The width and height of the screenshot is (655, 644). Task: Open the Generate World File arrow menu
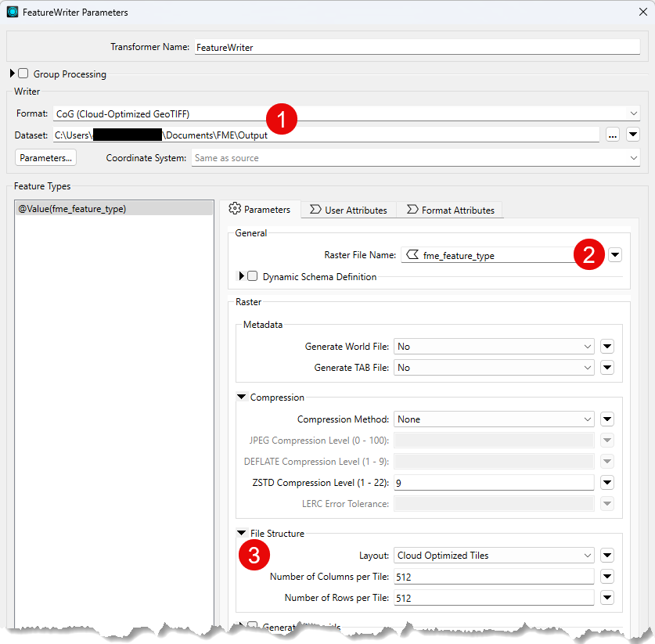606,347
